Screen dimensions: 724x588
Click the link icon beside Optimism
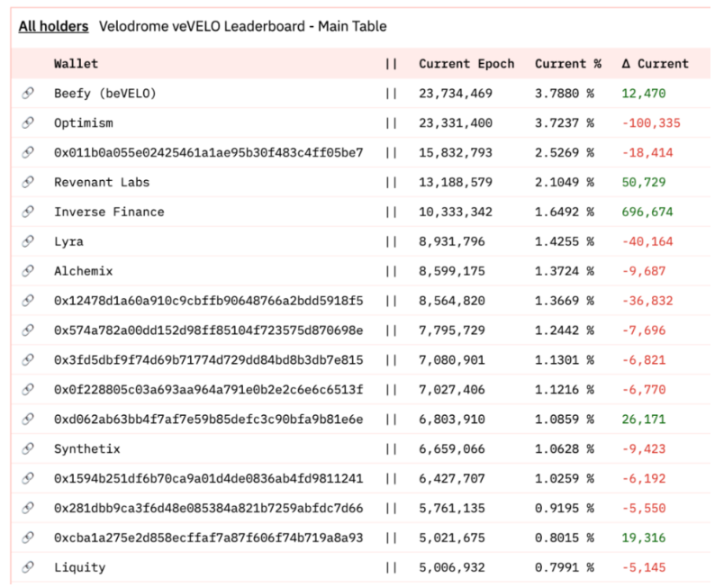pos(28,122)
